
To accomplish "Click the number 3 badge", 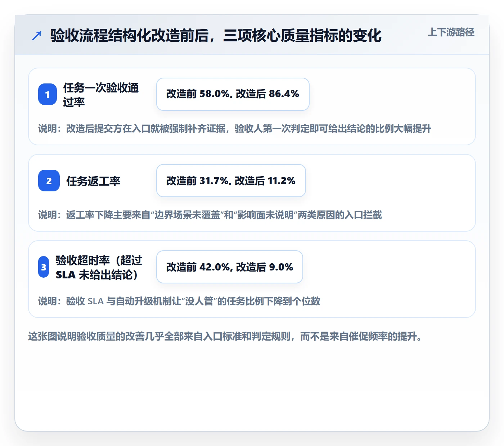I will pos(44,267).
